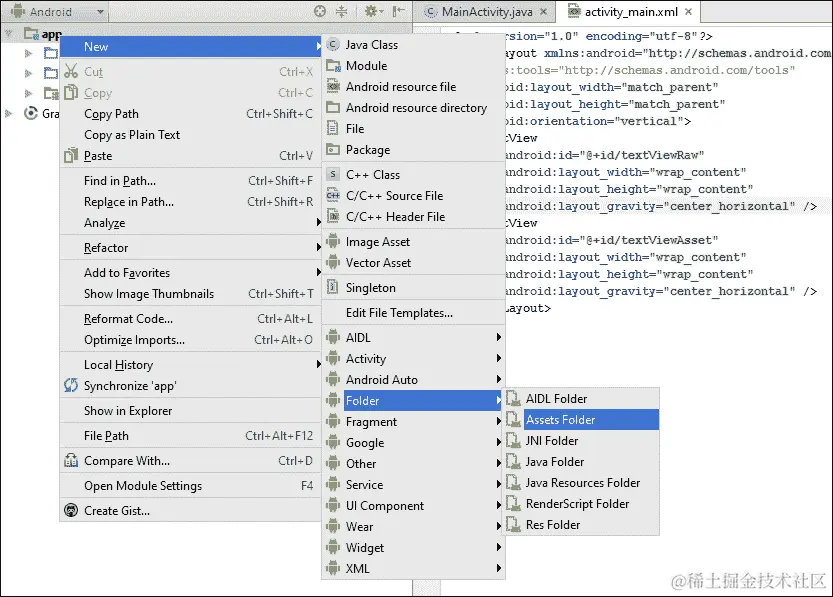This screenshot has width=833, height=597.
Task: Choose Show Image Thumbnails
Action: pyautogui.click(x=191, y=294)
